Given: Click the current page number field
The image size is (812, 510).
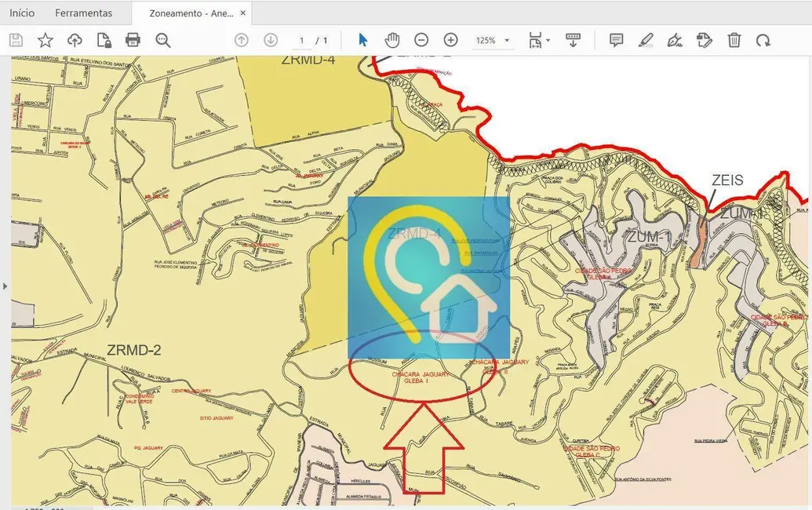Looking at the screenshot, I should coord(301,40).
